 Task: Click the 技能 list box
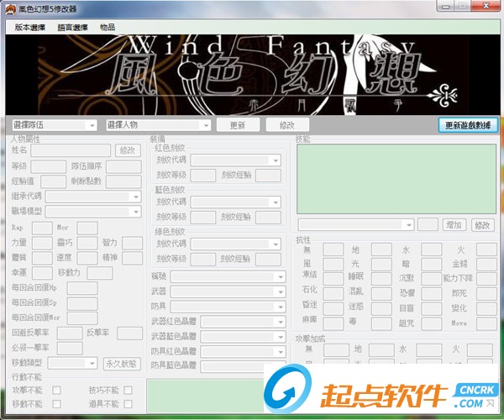tap(396, 179)
